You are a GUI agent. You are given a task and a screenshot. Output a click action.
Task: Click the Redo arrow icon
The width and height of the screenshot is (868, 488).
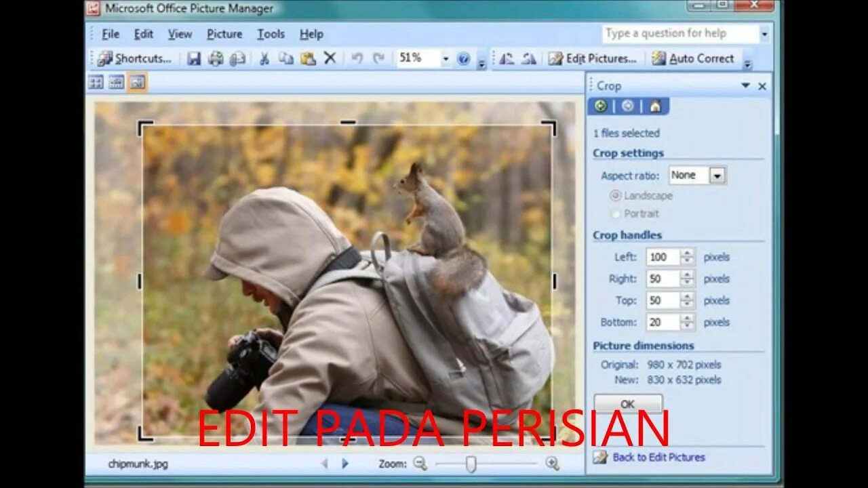point(378,59)
